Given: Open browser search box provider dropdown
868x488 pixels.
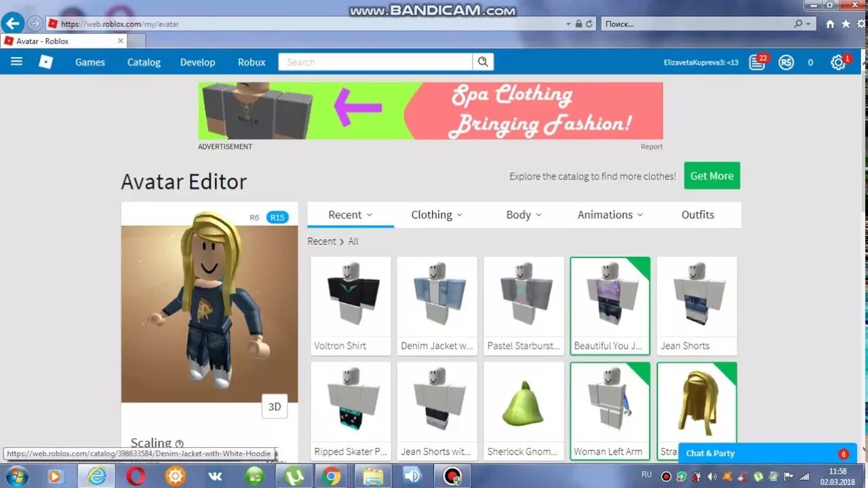Looking at the screenshot, I should 808,24.
